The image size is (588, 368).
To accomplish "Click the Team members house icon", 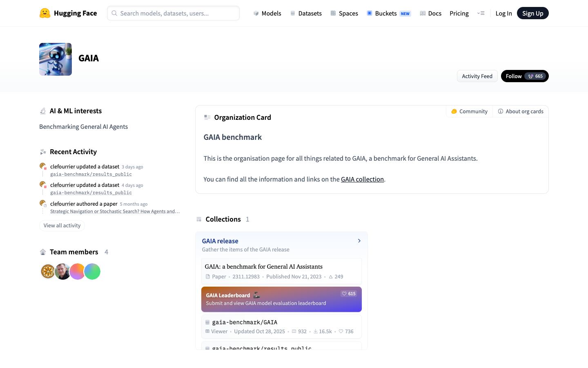I will [x=43, y=252].
